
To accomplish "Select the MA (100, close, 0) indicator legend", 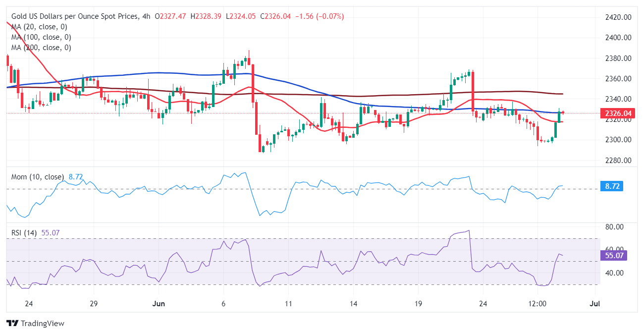I will point(41,37).
